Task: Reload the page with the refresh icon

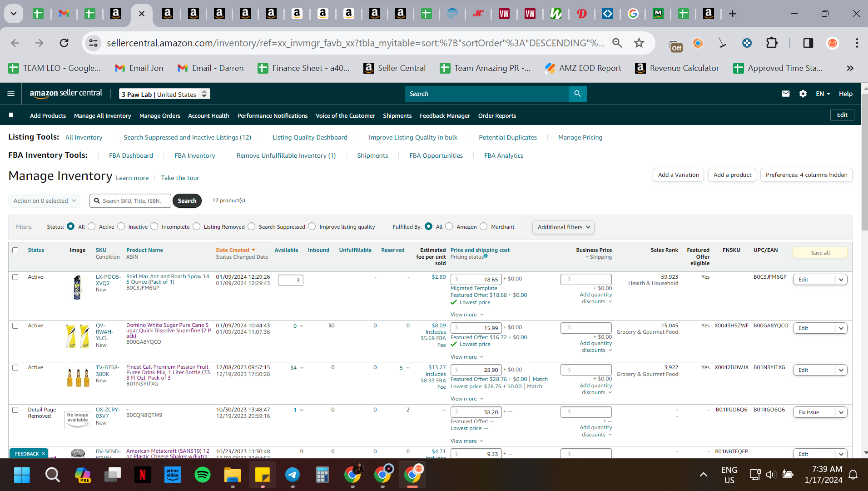Action: tap(64, 43)
